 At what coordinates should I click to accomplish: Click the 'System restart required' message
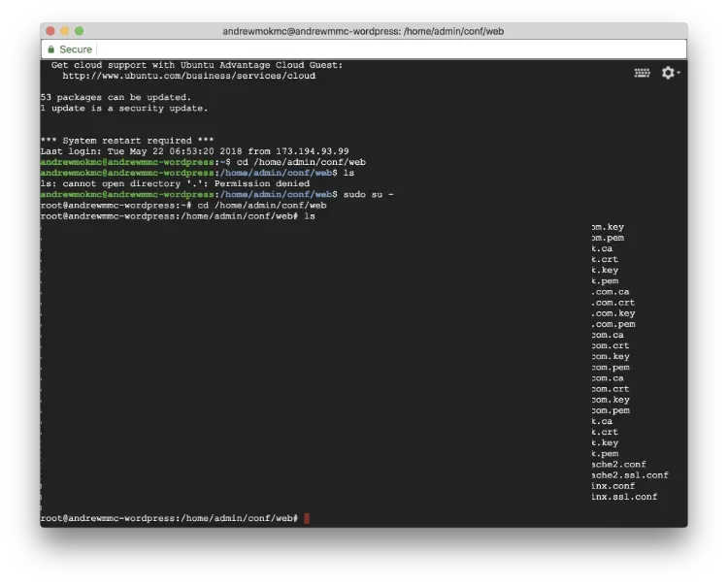[x=126, y=141]
